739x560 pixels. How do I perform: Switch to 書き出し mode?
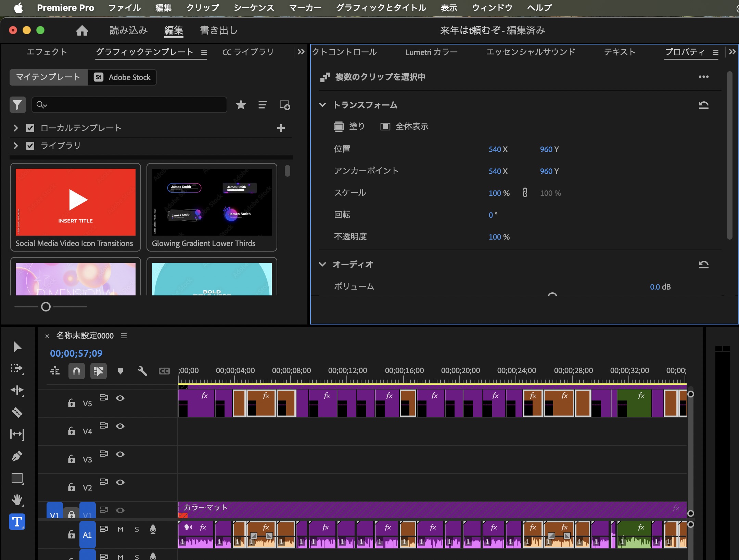tap(218, 30)
